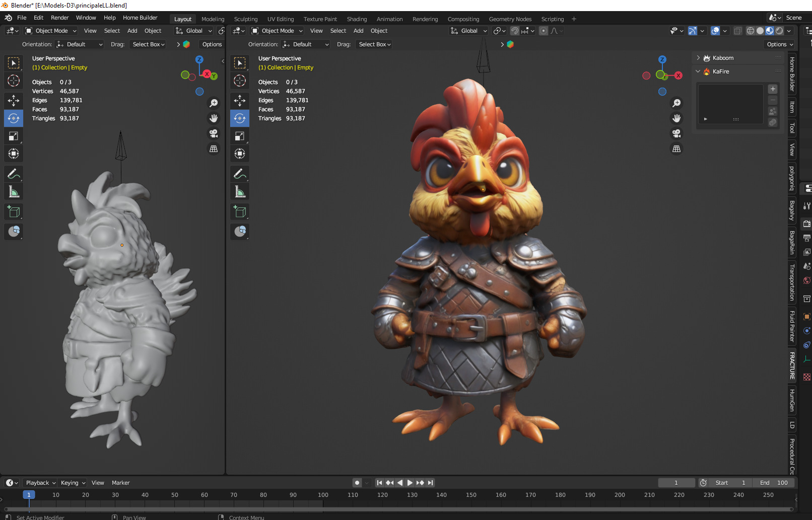
Task: Activate the Annotate tool in gray-model viewport
Action: 14,174
